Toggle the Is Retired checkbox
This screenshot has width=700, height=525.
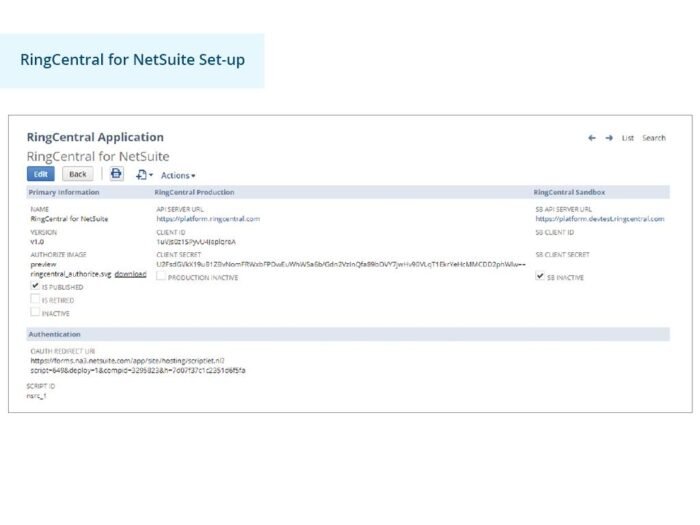point(35,299)
